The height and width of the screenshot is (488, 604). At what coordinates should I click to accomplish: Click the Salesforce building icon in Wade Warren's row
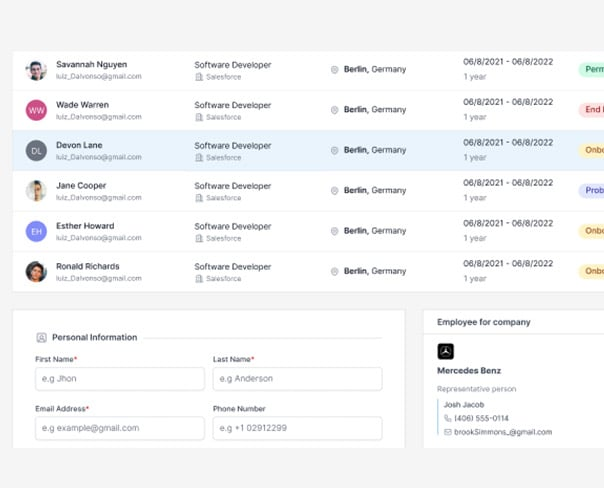coord(199,117)
